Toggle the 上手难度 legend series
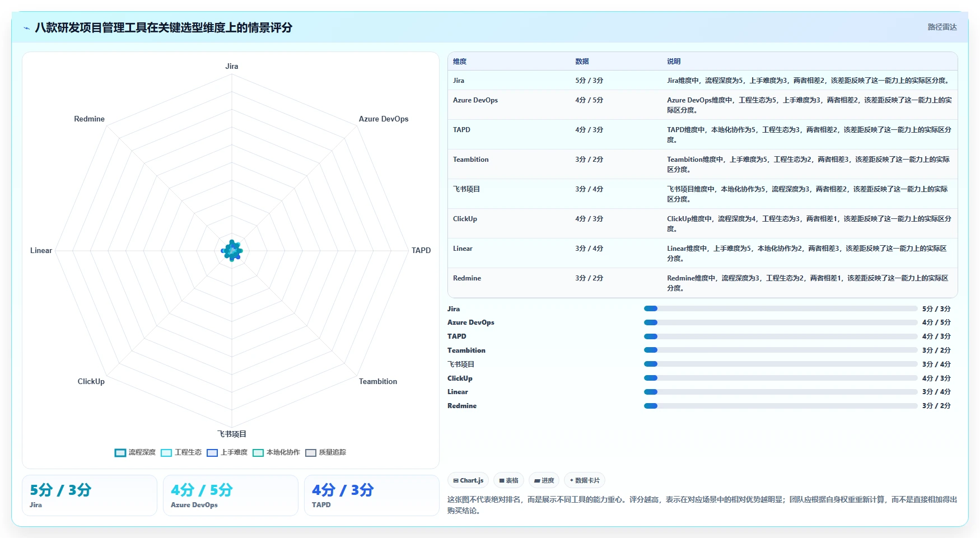The width and height of the screenshot is (980, 538). (x=227, y=452)
